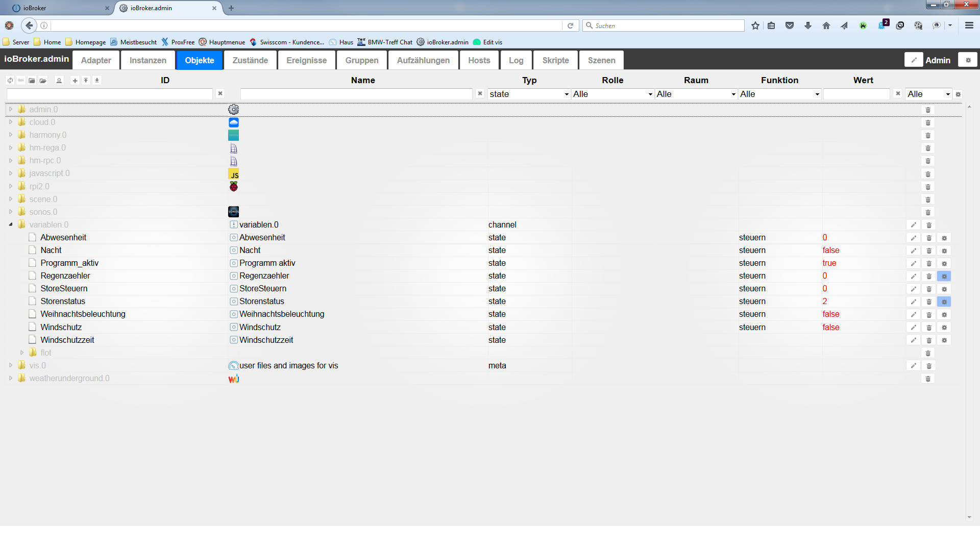The image size is (980, 551).
Task: Toggle expert mode user icon in toolbar
Action: point(59,81)
